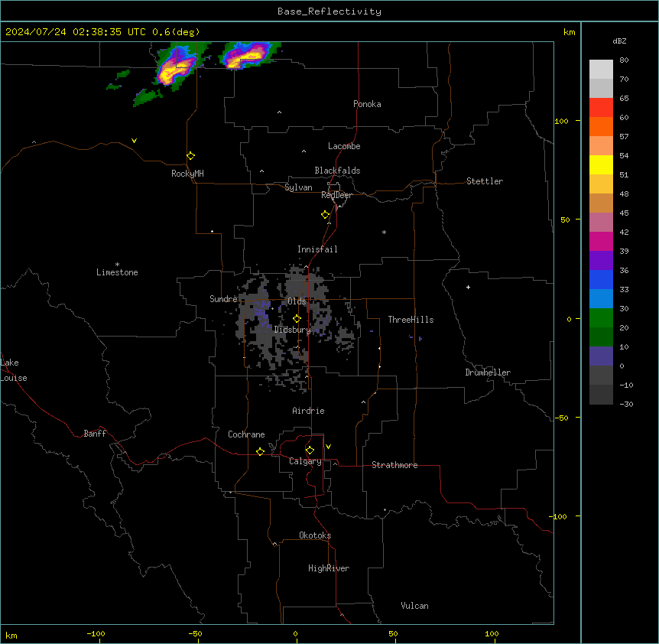Select the purple 36-39 dBZ legend swatch
This screenshot has height=644, width=659.
tap(601, 260)
